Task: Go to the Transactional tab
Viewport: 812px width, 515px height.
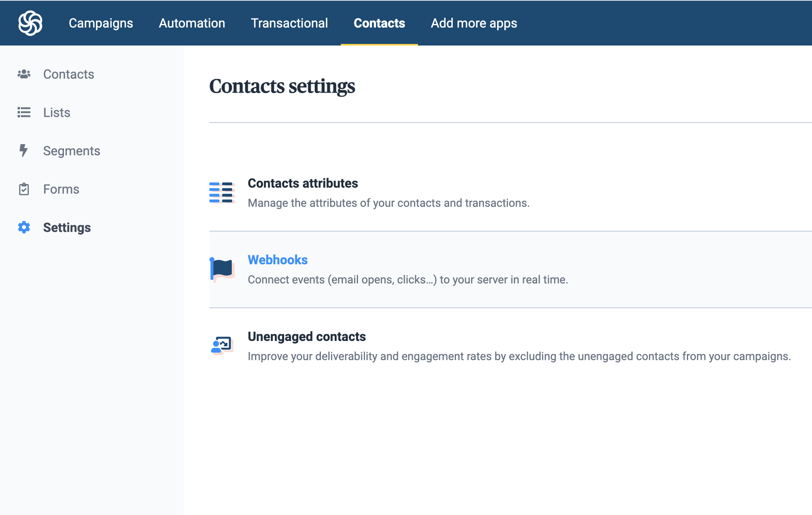Action: click(289, 23)
